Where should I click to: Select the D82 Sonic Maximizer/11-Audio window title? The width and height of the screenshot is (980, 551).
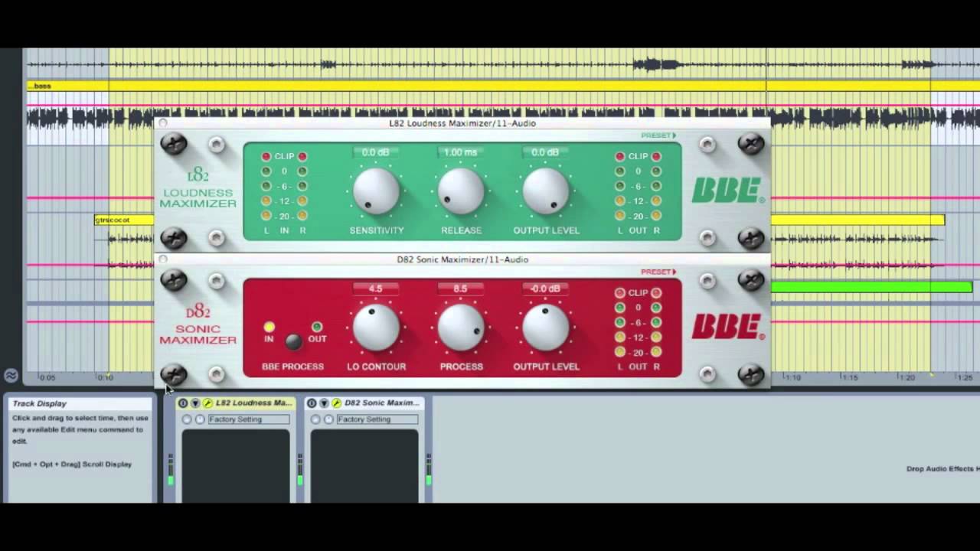462,259
